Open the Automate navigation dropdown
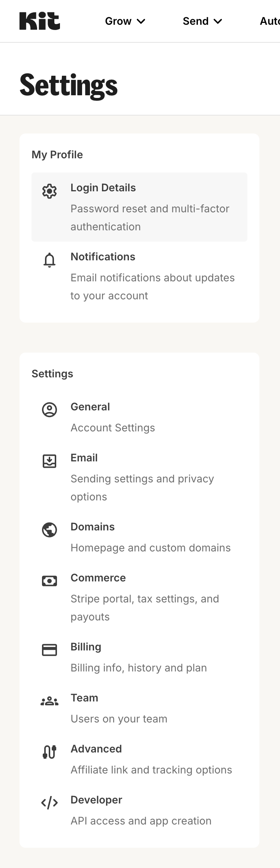280x868 pixels. [x=269, y=21]
